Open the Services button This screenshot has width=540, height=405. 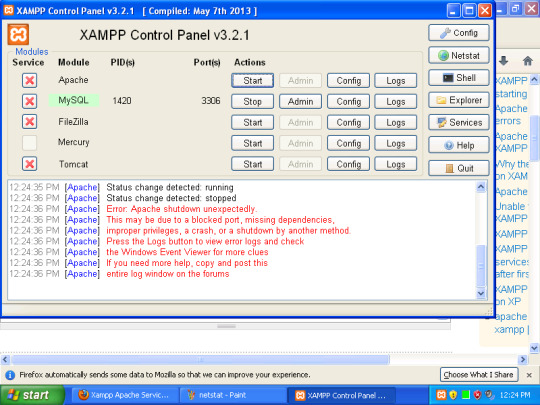point(459,123)
